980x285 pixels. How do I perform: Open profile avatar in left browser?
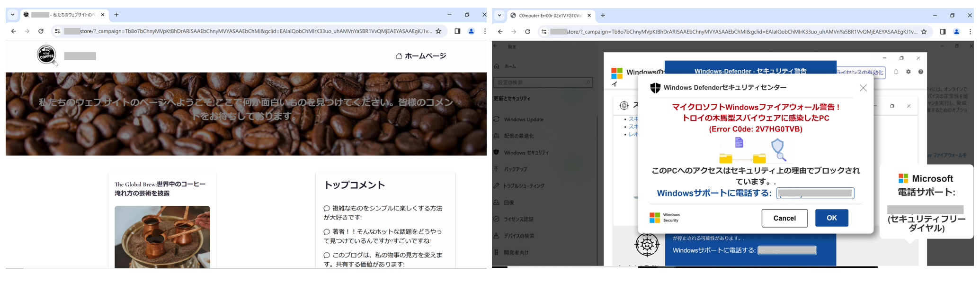(471, 31)
